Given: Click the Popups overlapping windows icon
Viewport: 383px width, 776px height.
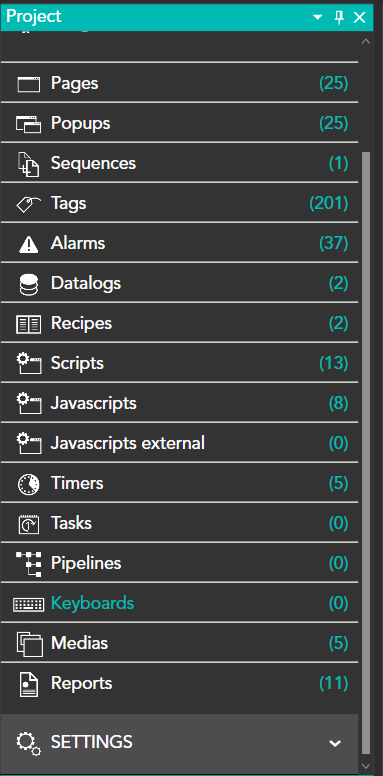Looking at the screenshot, I should 28,124.
